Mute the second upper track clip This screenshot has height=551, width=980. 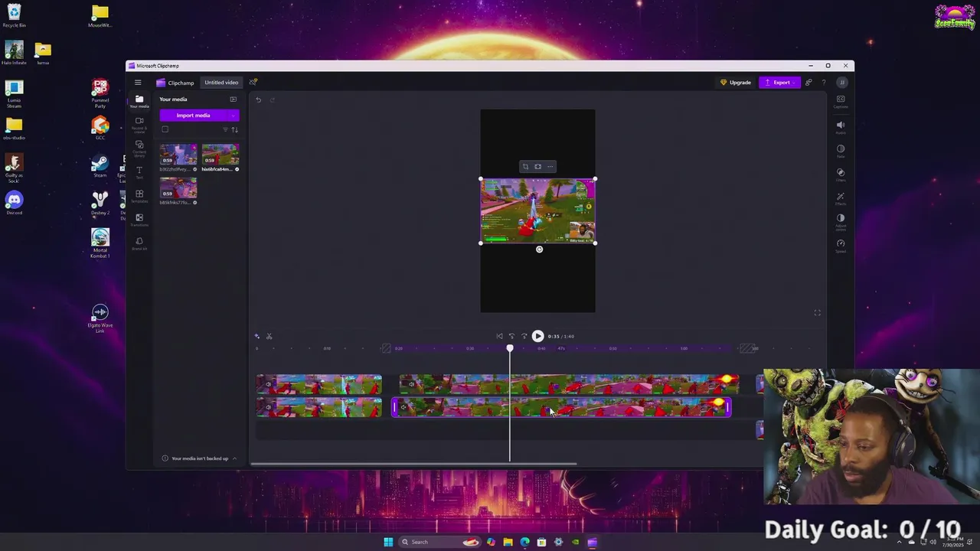coord(411,384)
